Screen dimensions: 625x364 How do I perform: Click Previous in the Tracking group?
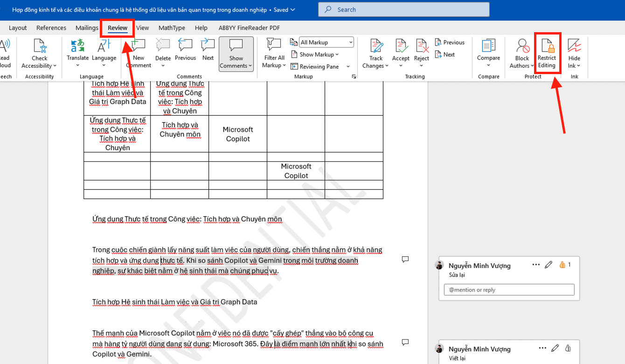click(450, 42)
